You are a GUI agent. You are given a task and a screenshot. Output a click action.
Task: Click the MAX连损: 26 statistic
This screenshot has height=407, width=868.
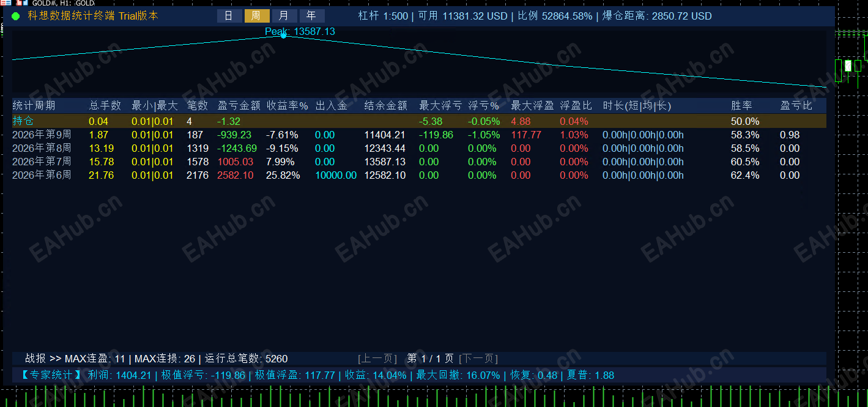(x=165, y=359)
